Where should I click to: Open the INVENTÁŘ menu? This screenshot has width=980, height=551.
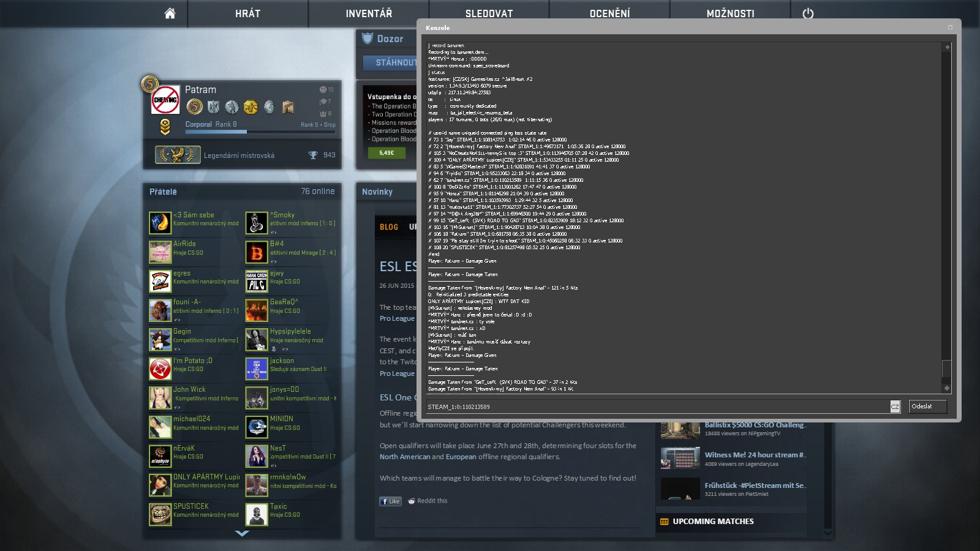pyautogui.click(x=369, y=13)
